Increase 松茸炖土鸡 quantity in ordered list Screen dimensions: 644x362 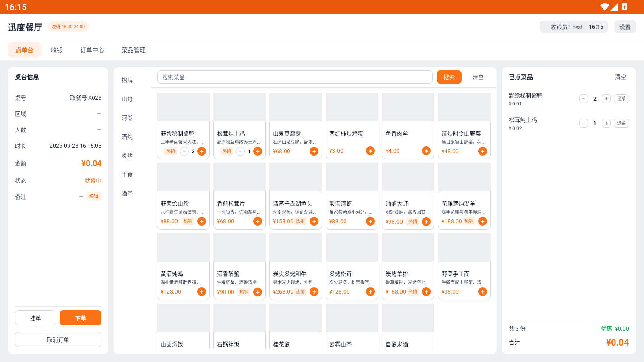tap(606, 123)
